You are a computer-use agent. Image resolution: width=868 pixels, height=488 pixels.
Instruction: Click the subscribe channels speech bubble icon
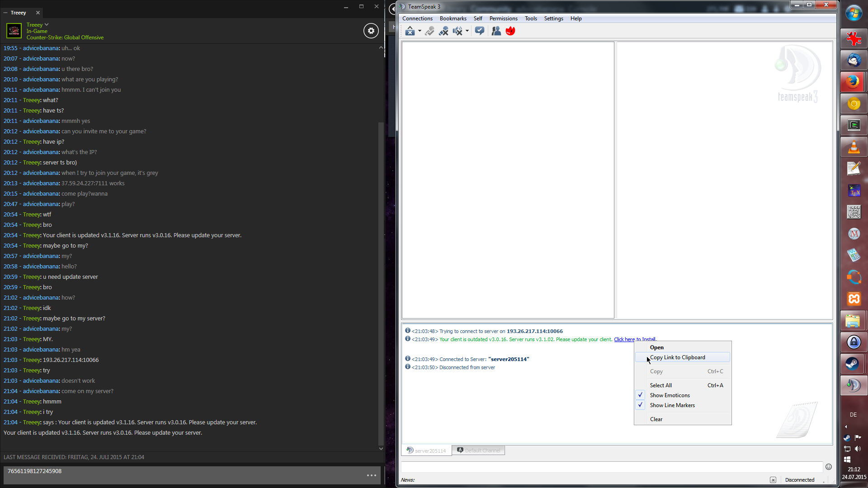480,31
